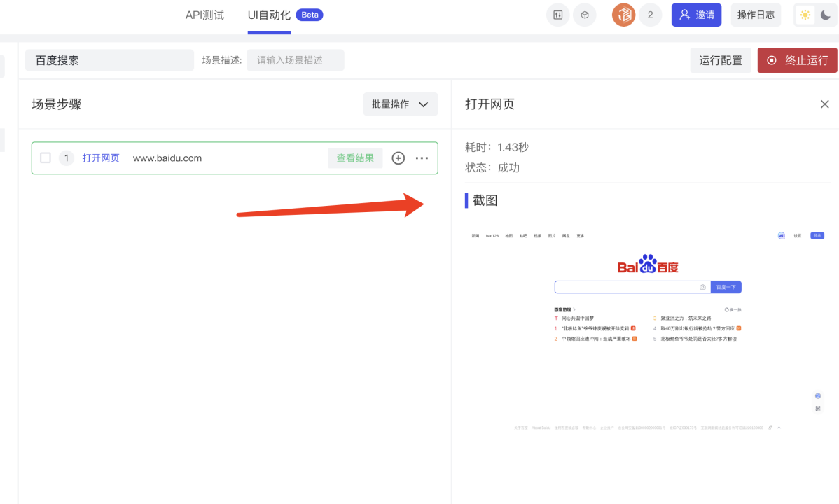This screenshot has height=504, width=839.
Task: Click the 场景步骤 heading
Action: pos(56,104)
